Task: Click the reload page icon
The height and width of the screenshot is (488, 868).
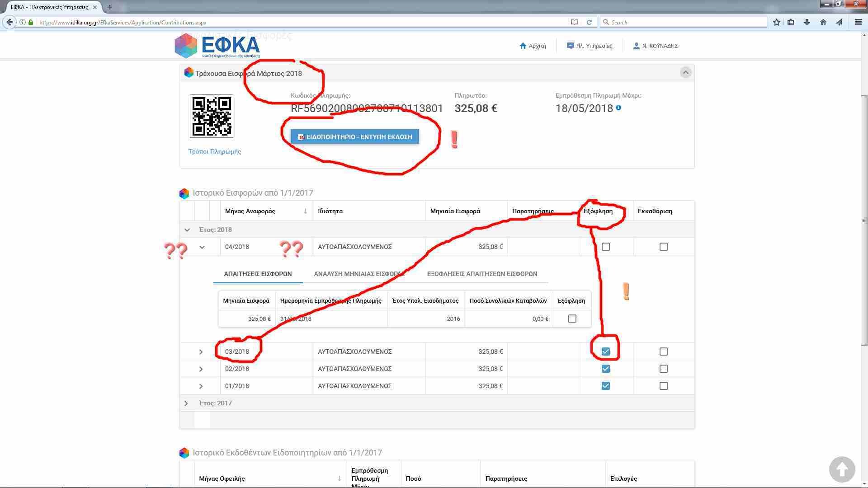Action: click(589, 22)
